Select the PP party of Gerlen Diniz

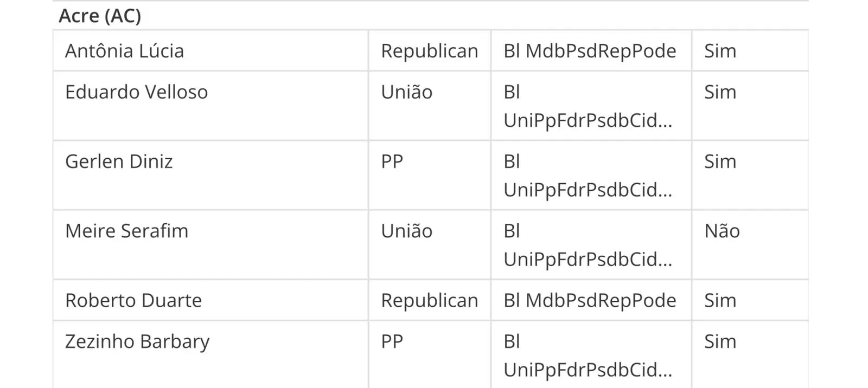click(x=392, y=161)
